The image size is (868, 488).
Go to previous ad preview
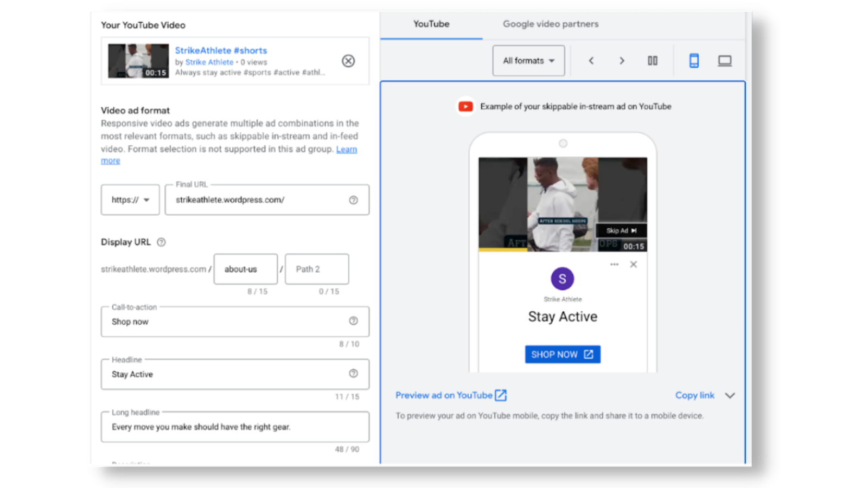pyautogui.click(x=591, y=61)
